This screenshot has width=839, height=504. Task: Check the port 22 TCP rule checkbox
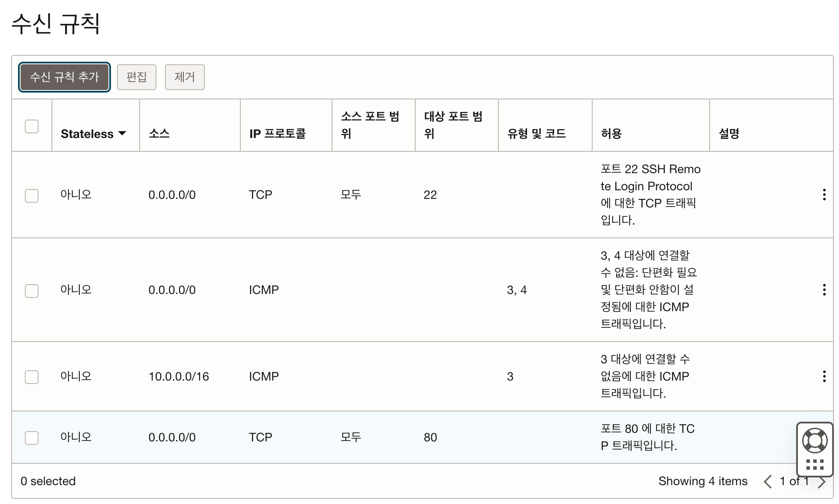[32, 195]
